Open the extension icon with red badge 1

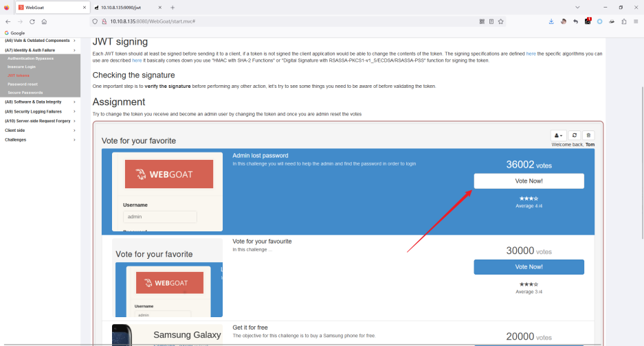588,21
